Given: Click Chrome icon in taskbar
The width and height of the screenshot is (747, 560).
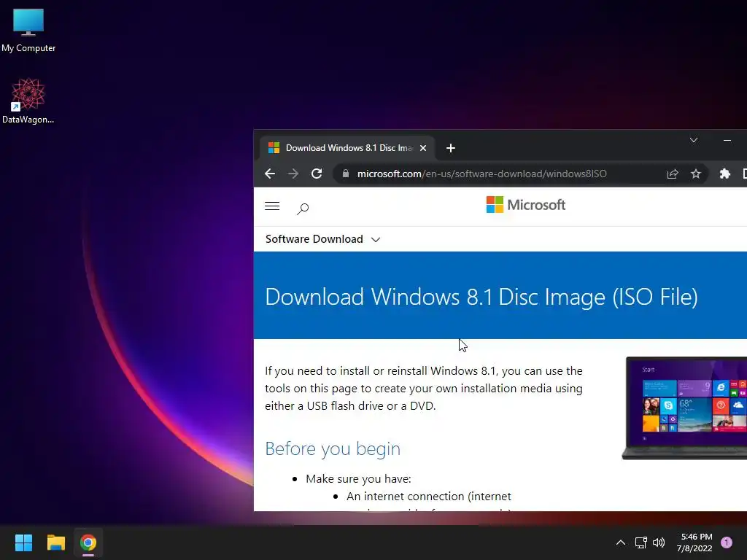Looking at the screenshot, I should [88, 542].
